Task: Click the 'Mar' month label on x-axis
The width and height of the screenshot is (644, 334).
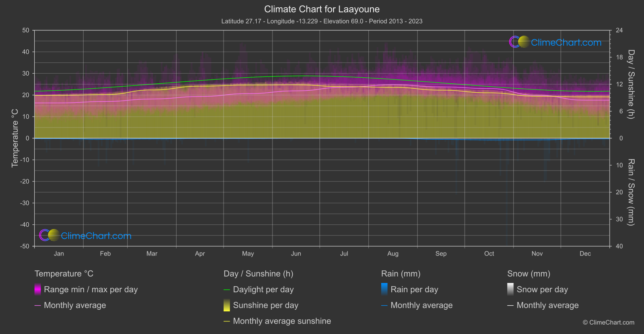Action: coord(152,253)
